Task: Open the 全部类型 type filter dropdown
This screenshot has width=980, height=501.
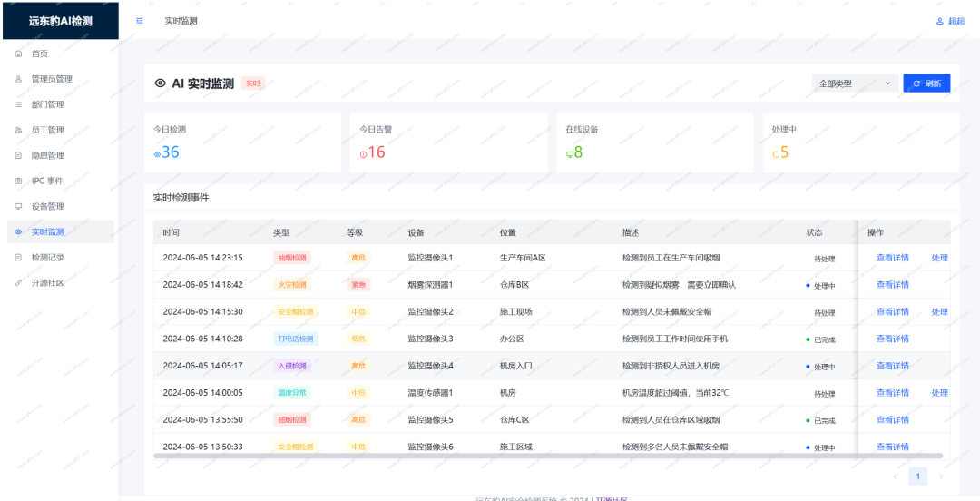Action: coord(855,83)
